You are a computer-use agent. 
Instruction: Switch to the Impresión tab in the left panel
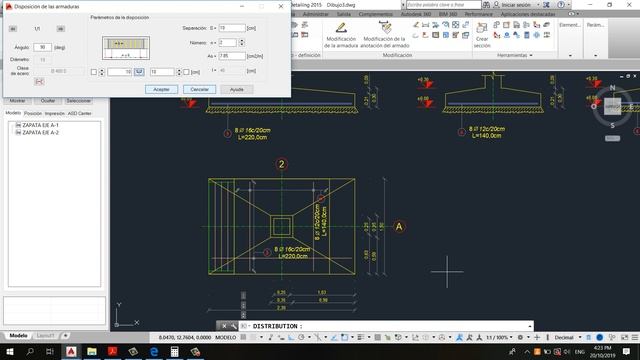[x=55, y=113]
